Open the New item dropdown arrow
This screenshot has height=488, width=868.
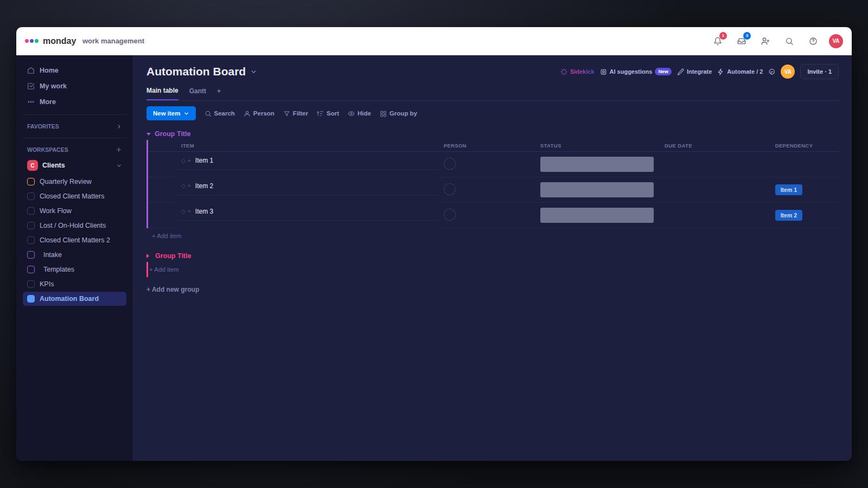coord(187,113)
